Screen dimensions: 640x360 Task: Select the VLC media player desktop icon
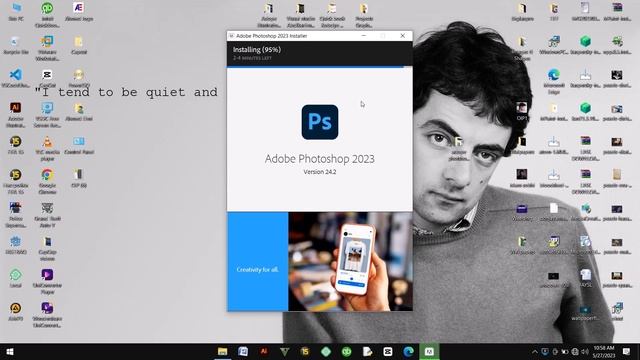[47, 148]
